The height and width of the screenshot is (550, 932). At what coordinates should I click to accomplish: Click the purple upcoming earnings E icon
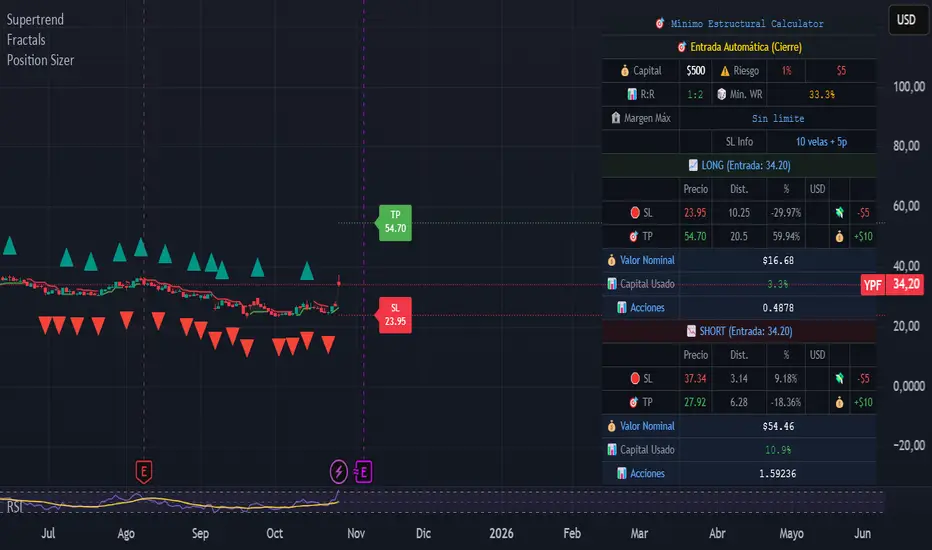click(363, 470)
